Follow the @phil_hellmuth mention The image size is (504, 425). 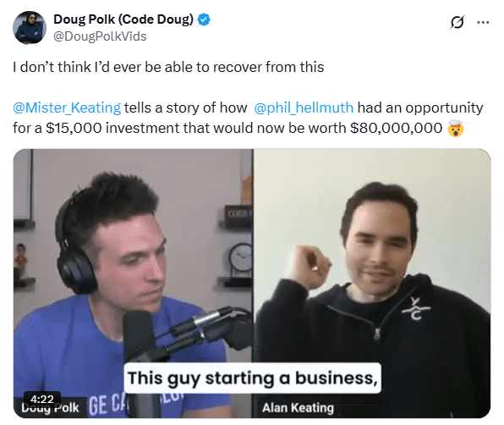(304, 108)
